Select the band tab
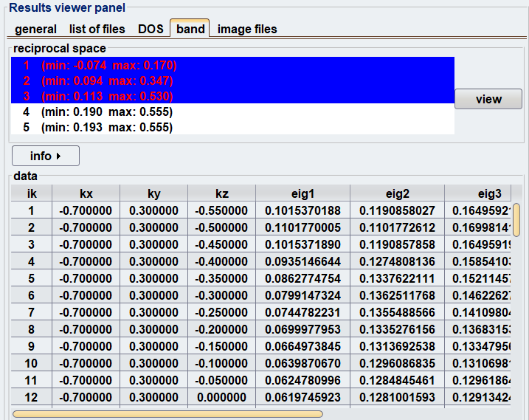This screenshot has height=420, width=529. (x=190, y=28)
